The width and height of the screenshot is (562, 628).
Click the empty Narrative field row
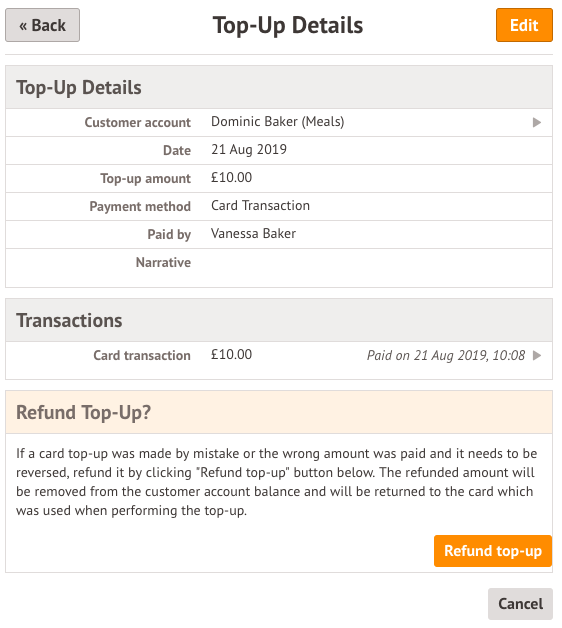(279, 268)
